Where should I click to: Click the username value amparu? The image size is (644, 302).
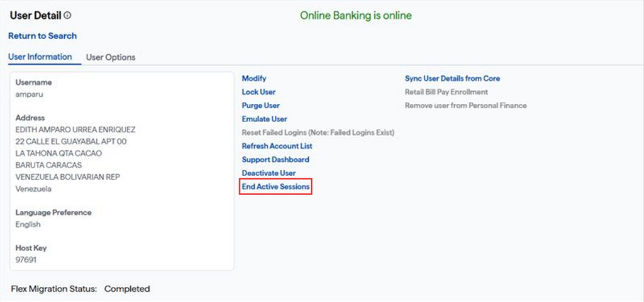click(30, 94)
